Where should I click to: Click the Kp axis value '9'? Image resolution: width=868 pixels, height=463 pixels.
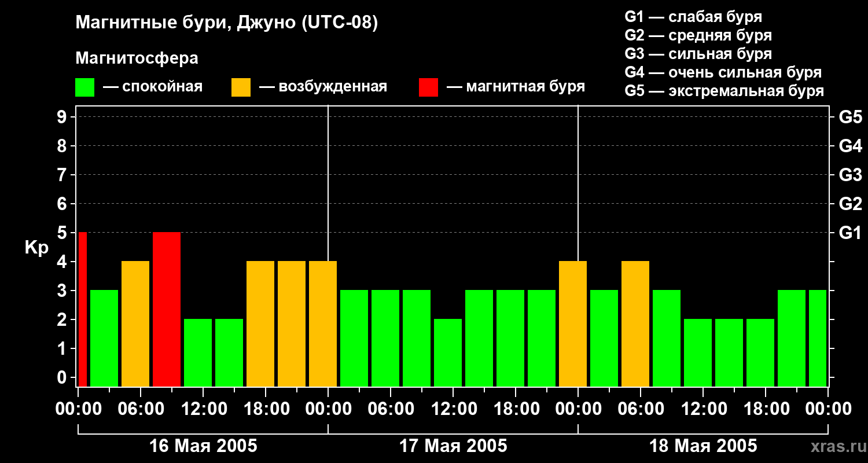pyautogui.click(x=63, y=117)
